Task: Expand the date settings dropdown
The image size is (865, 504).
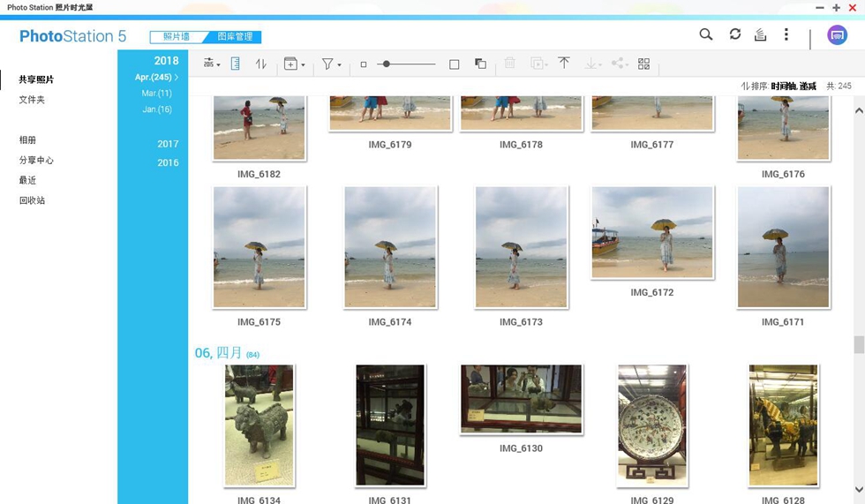Action: pos(211,64)
